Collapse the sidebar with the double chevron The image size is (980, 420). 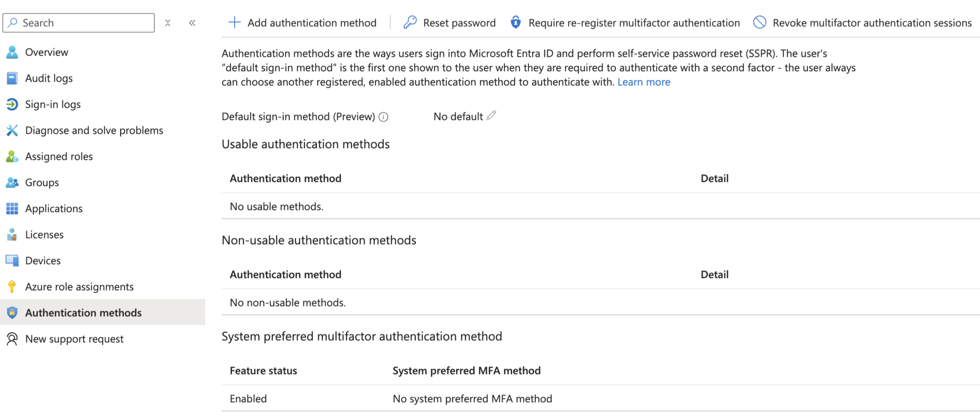[x=192, y=23]
